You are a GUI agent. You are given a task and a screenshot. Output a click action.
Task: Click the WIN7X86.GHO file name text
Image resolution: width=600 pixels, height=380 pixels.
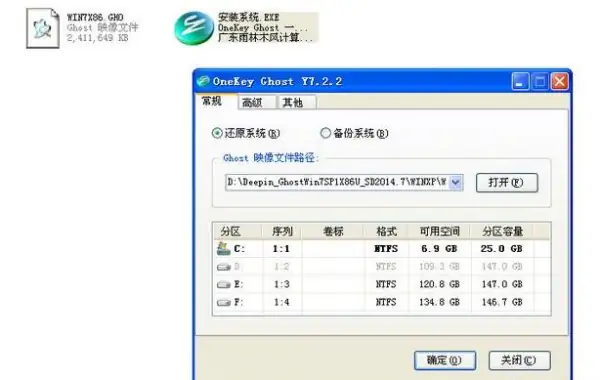[95, 17]
